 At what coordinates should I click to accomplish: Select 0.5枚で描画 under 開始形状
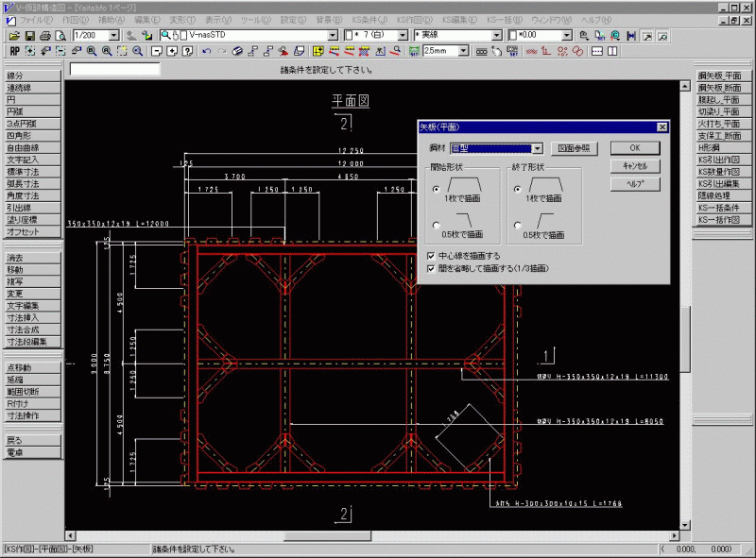coord(435,225)
